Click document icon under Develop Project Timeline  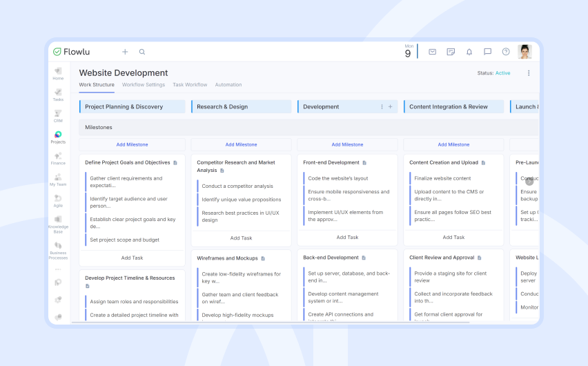[x=88, y=286]
